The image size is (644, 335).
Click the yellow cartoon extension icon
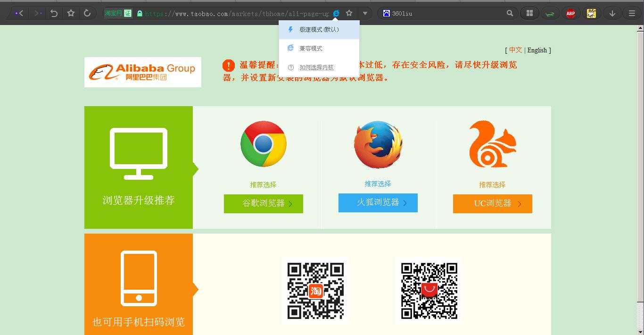(591, 13)
